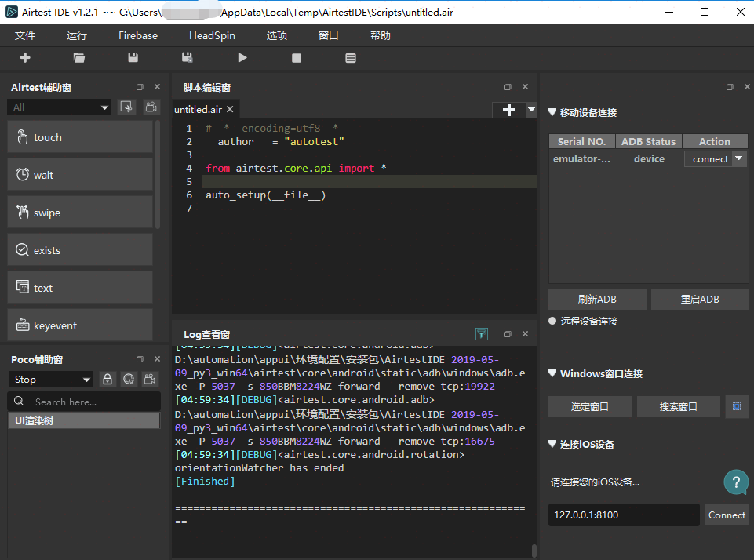Image resolution: width=754 pixels, height=560 pixels.
Task: Click the Poco Search here box
Action: tap(85, 402)
